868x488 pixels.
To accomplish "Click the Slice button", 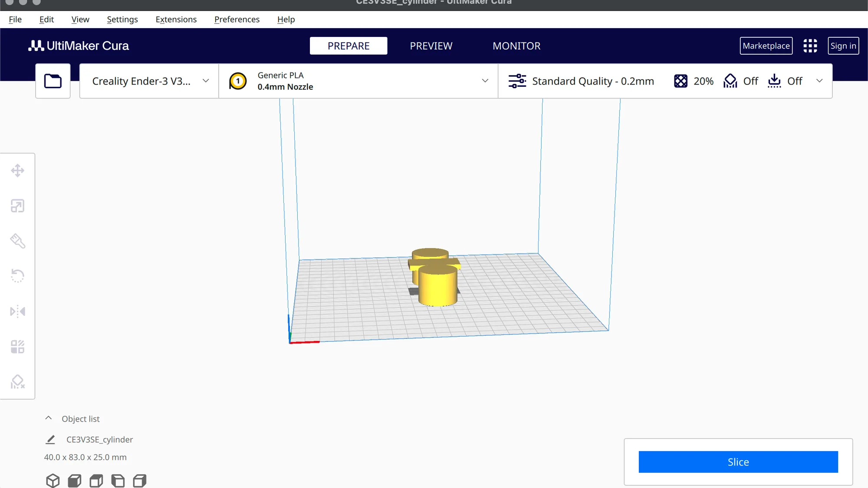I will (x=738, y=462).
